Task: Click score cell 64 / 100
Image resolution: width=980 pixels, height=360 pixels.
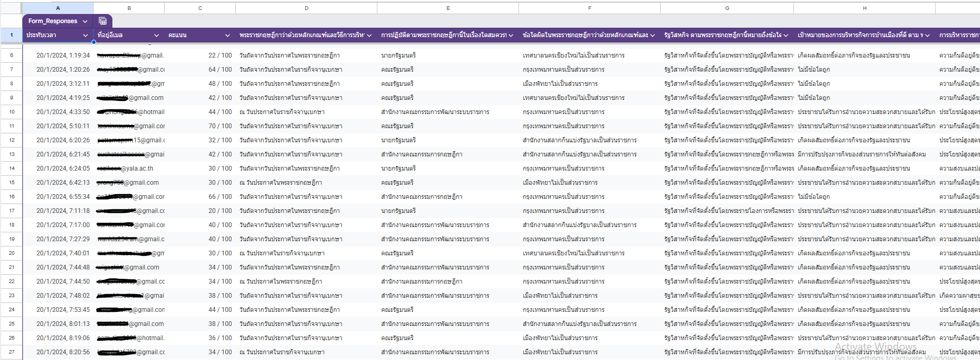Action: tap(200, 69)
